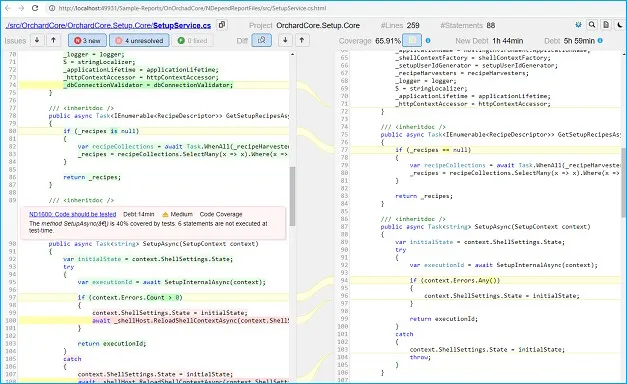
Task: Jump to the previous issue
Action: click(54, 40)
